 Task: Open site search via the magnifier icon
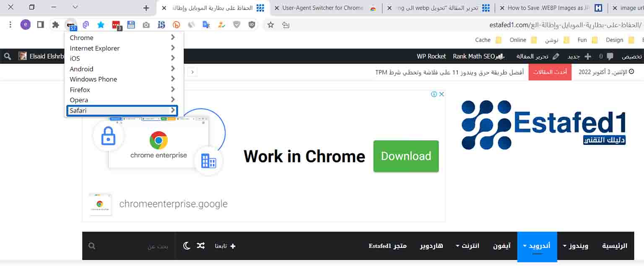[x=92, y=246]
